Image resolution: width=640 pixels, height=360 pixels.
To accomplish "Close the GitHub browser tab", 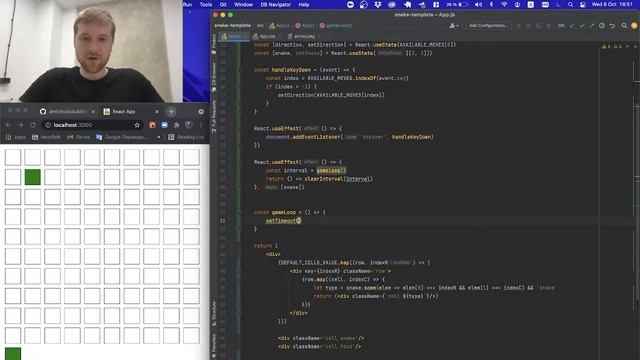I will coord(93,111).
